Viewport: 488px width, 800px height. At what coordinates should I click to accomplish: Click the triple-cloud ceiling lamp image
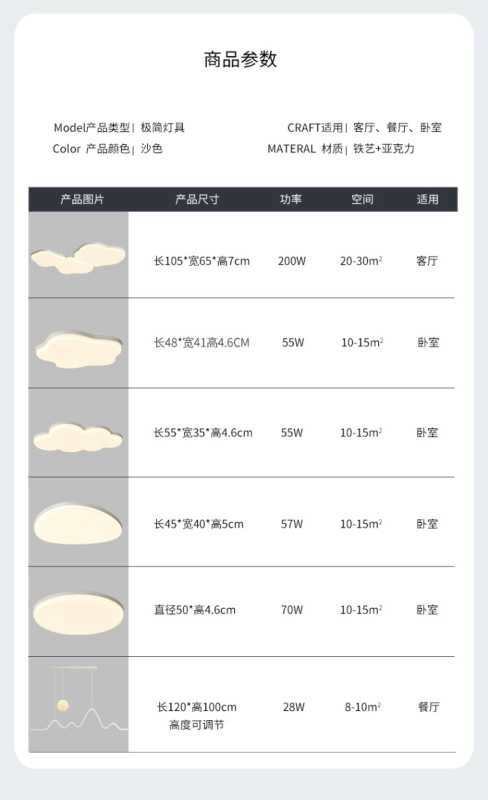[78, 255]
